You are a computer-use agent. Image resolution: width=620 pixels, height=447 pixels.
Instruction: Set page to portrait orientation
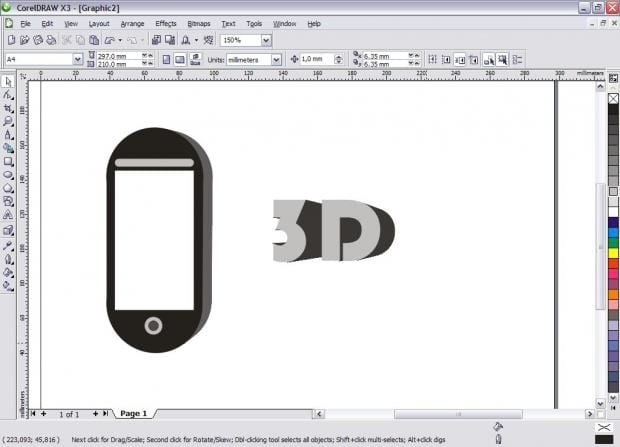166,60
